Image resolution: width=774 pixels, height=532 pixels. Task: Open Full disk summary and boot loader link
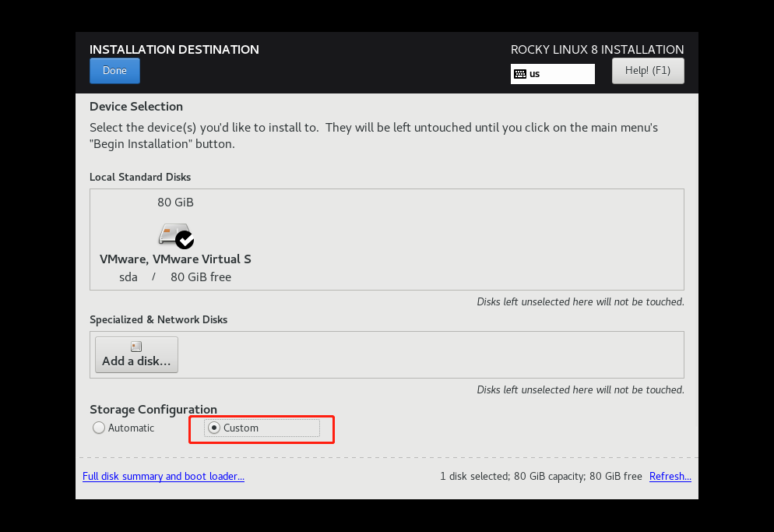coord(164,476)
